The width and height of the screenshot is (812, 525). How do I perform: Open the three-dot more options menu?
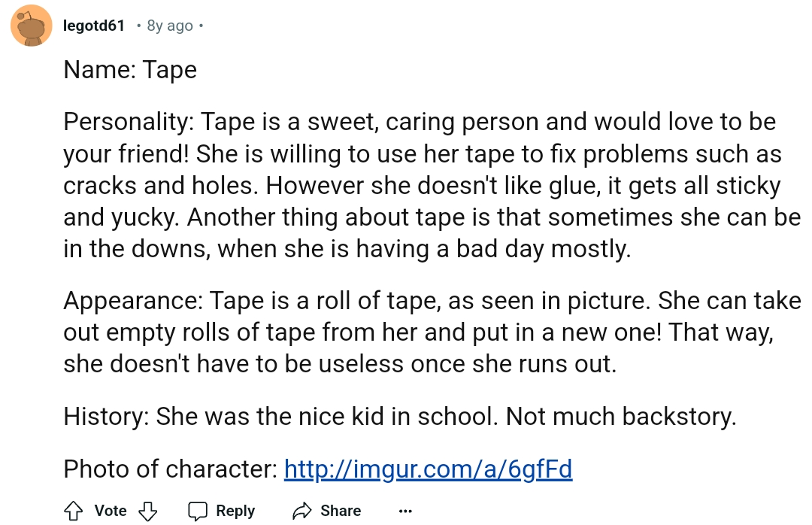coord(405,511)
